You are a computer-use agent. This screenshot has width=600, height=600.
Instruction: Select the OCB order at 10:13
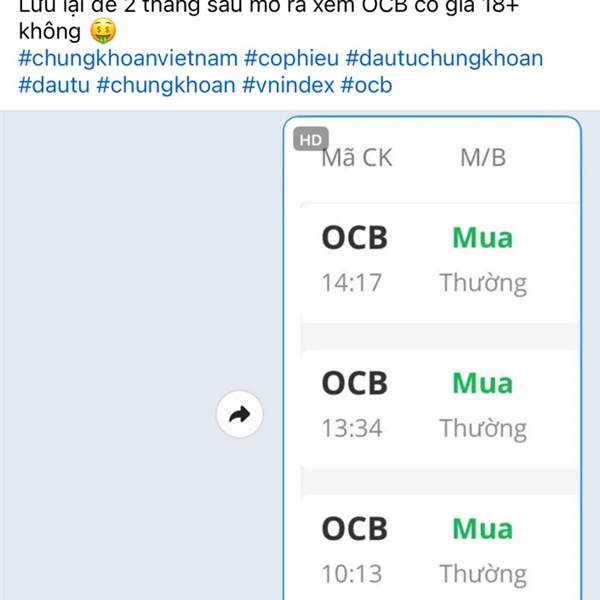coord(440,548)
